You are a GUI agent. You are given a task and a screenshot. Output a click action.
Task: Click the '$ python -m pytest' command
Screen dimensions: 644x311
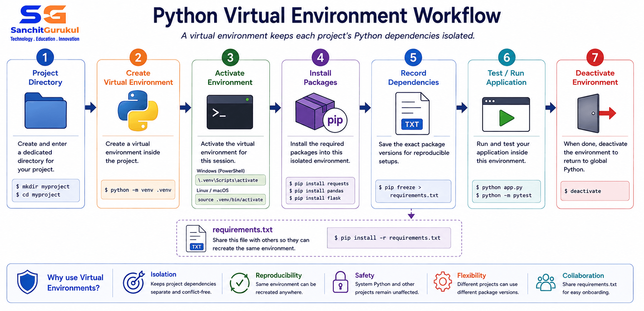(x=504, y=195)
